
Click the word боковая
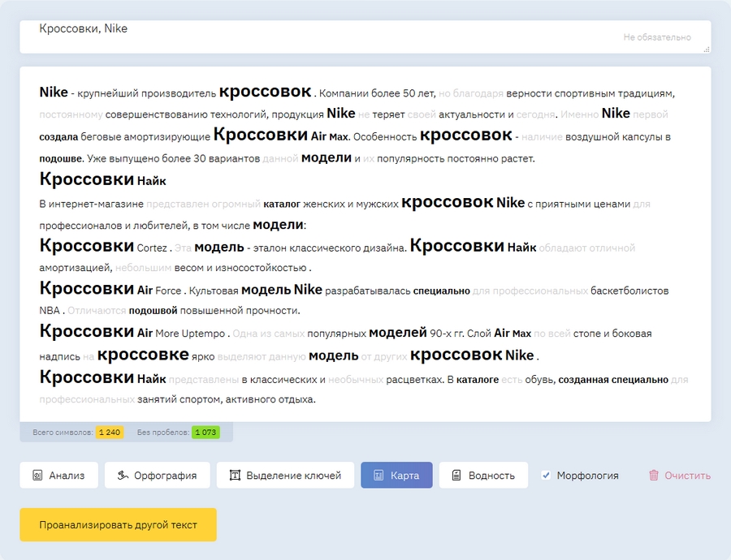631,334
